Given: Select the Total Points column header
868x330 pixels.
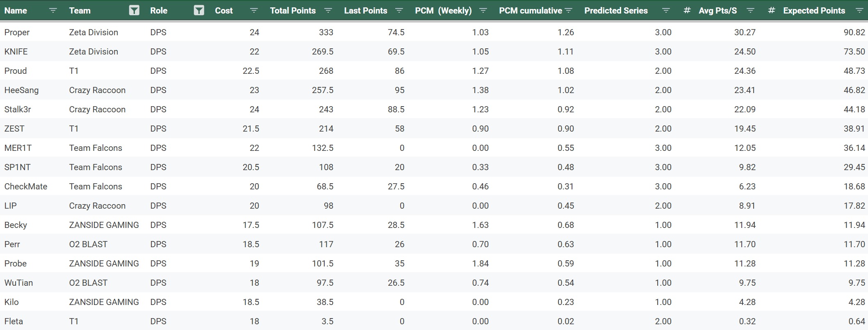Looking at the screenshot, I should tap(293, 11).
